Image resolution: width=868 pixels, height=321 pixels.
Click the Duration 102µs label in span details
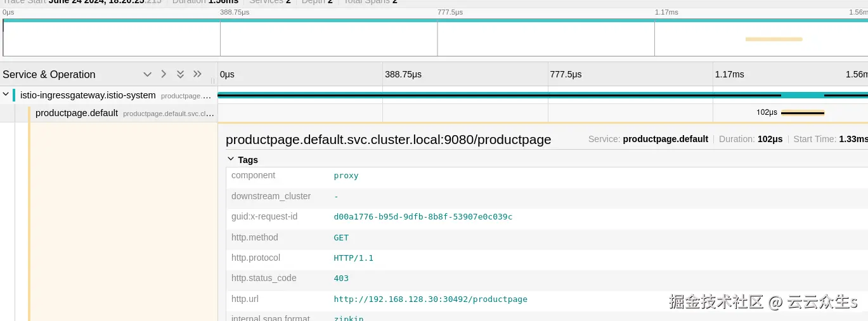pos(751,139)
